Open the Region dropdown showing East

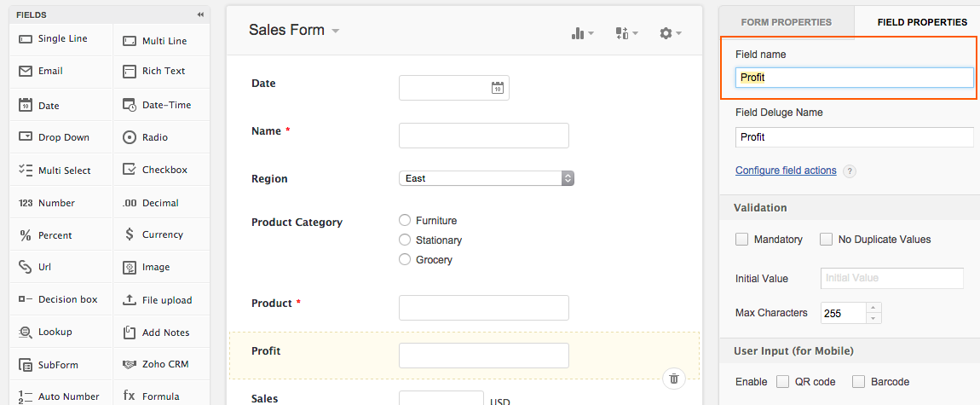(487, 178)
